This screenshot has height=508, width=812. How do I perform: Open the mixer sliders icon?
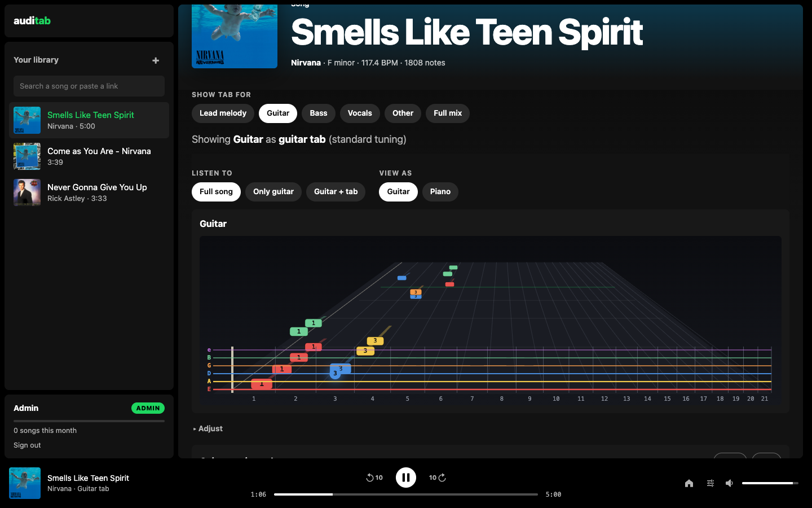[710, 483]
